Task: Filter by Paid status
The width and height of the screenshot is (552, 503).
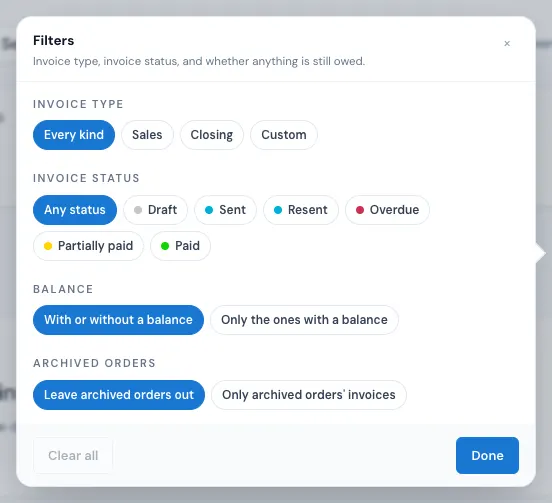Action: point(180,246)
